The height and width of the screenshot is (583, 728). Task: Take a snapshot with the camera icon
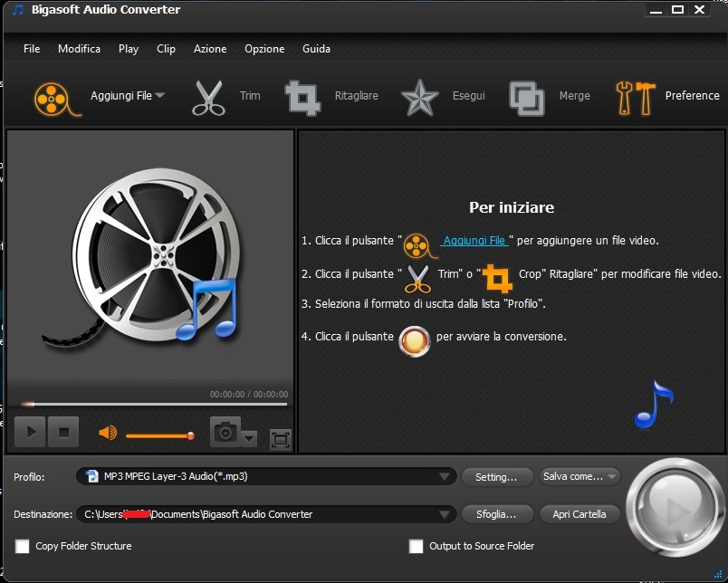pyautogui.click(x=225, y=432)
